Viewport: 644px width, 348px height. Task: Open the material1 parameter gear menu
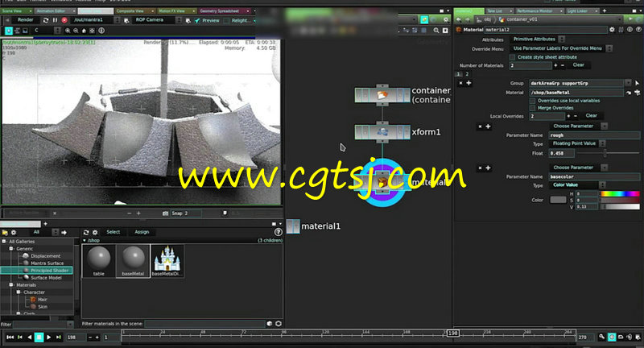tap(612, 30)
